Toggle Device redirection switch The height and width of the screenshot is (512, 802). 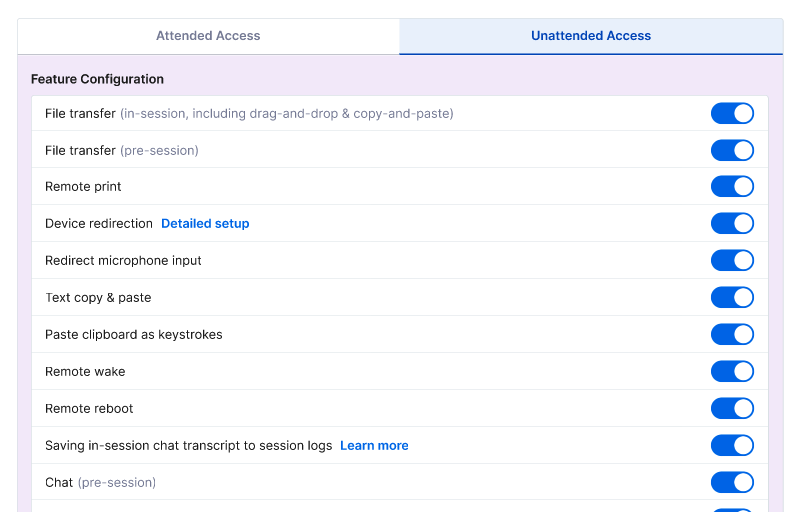point(732,224)
